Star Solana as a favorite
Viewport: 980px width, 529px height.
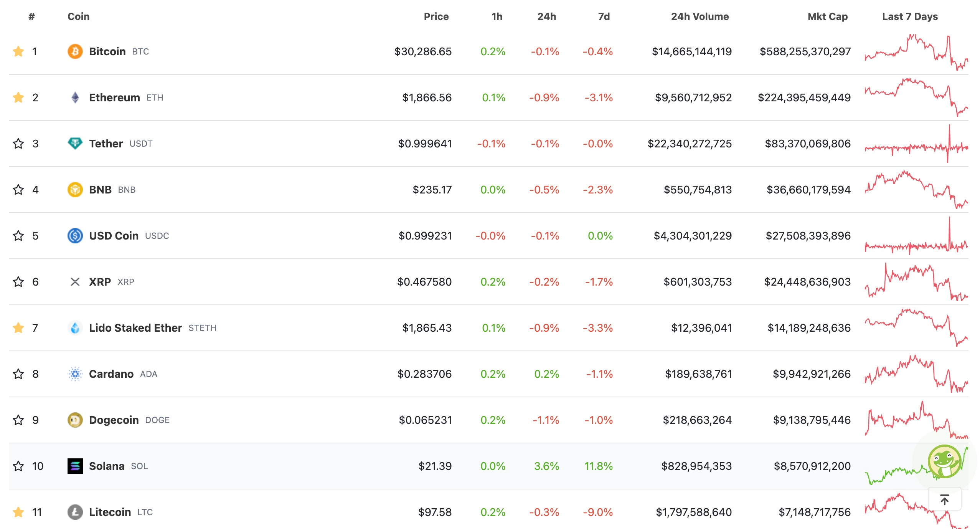[x=18, y=466]
